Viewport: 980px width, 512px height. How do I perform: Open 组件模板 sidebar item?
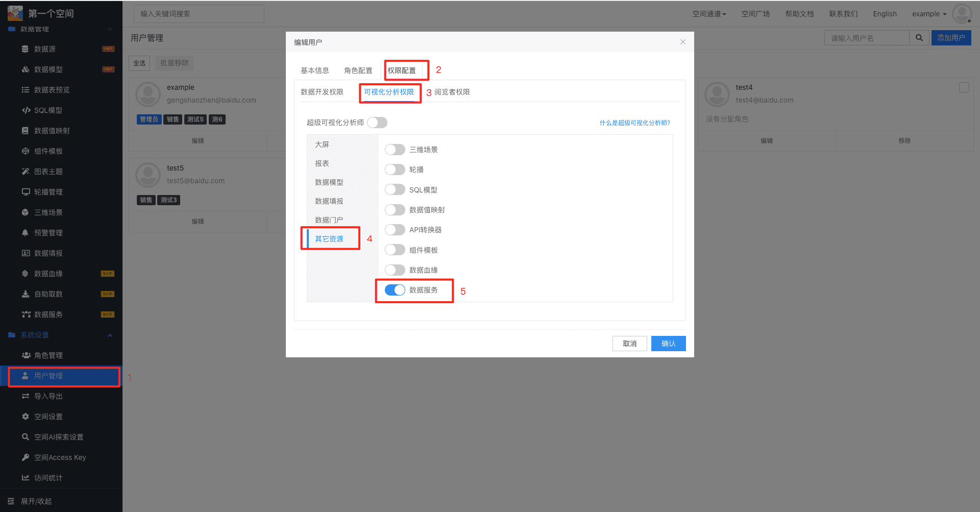pos(48,151)
